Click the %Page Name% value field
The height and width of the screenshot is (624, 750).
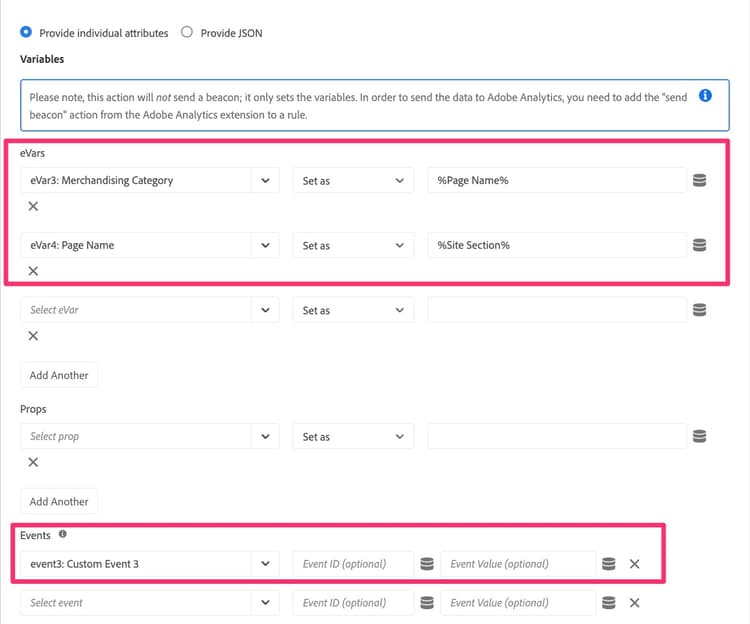coord(555,181)
